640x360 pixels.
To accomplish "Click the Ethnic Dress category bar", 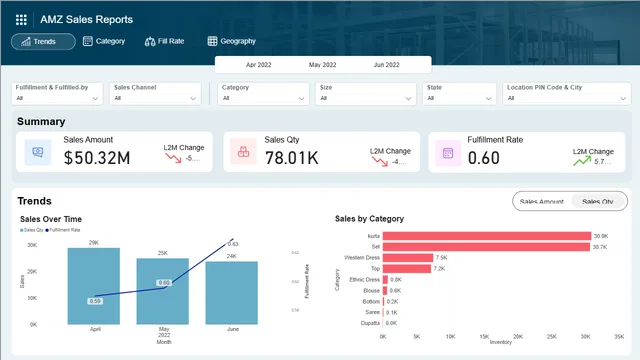I will pyautogui.click(x=385, y=280).
